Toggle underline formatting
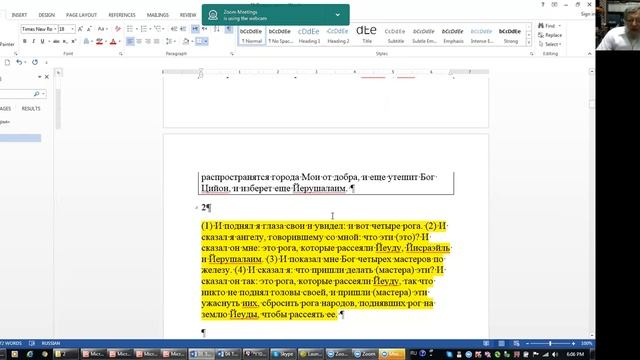Image resolution: width=640 pixels, height=360 pixels. [42, 41]
